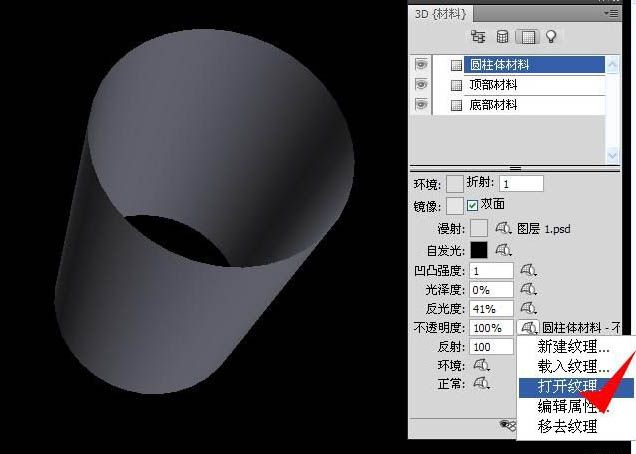Click the 反射 100 field

[x=491, y=347]
